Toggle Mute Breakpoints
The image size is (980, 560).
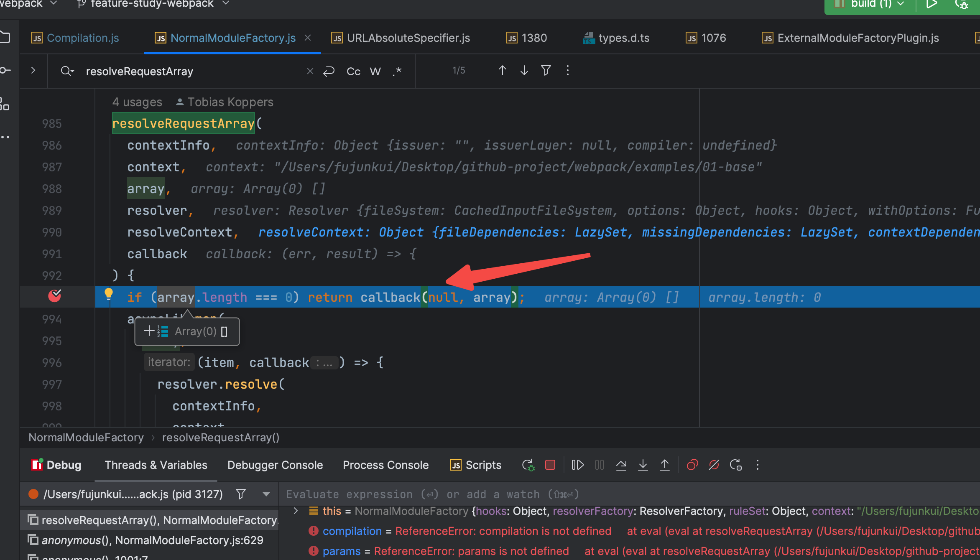click(x=714, y=465)
